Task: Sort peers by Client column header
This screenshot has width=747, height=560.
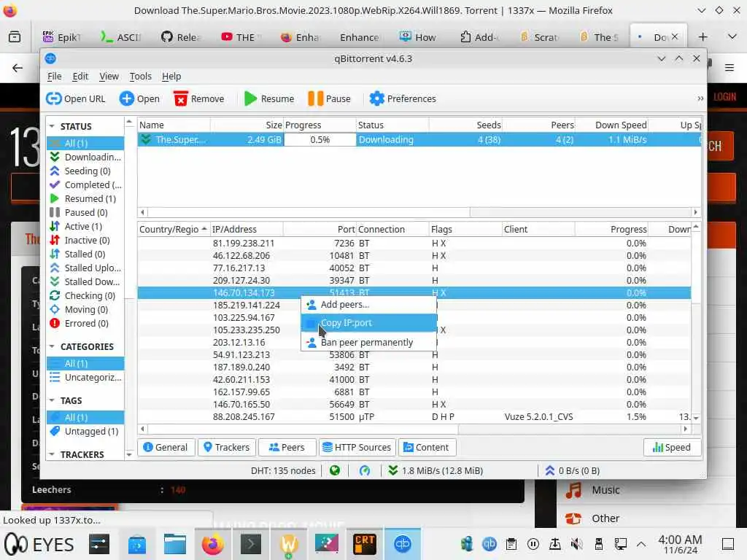Action: (538, 230)
